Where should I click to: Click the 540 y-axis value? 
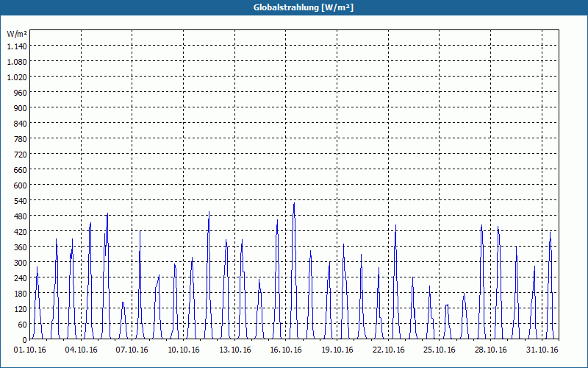(21, 200)
